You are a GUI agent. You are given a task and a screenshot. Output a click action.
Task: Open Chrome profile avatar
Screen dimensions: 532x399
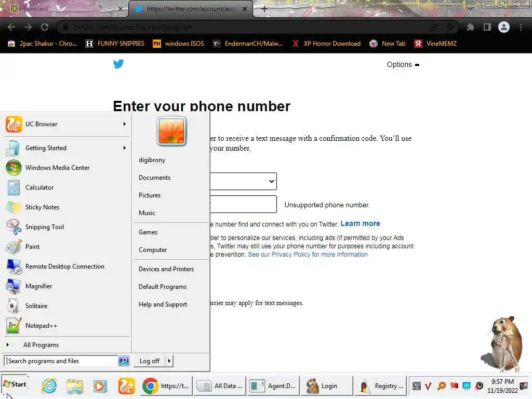coord(504,27)
